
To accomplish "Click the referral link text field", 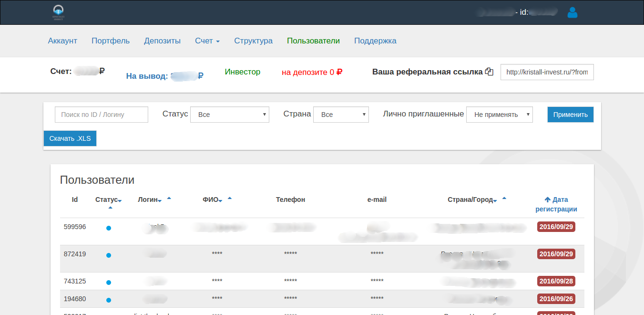I will (x=547, y=72).
